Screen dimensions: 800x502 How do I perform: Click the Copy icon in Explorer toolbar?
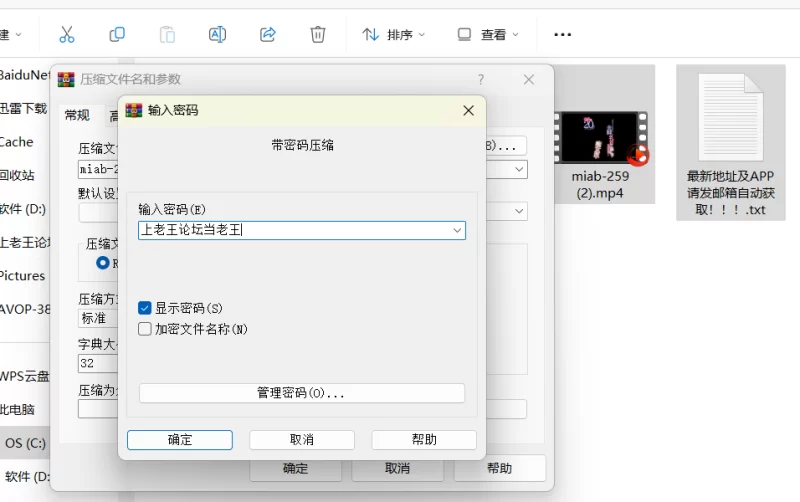(117, 35)
